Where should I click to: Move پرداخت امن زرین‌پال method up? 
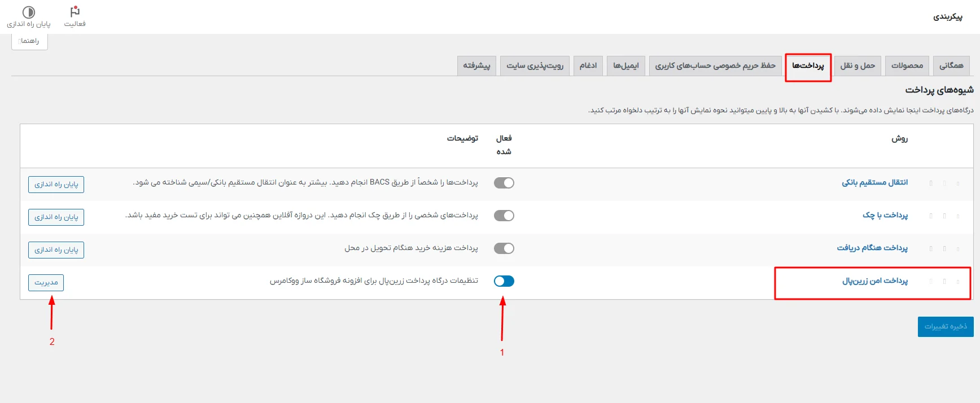944,281
